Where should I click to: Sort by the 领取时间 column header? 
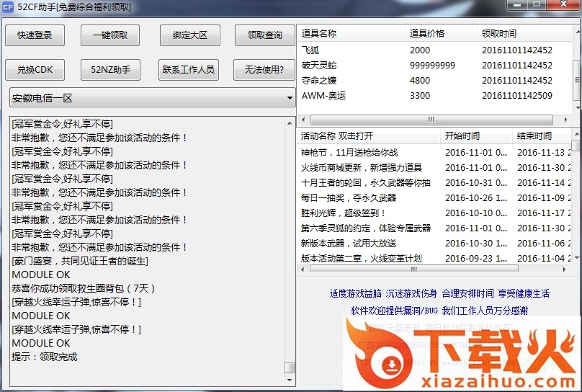coord(524,34)
